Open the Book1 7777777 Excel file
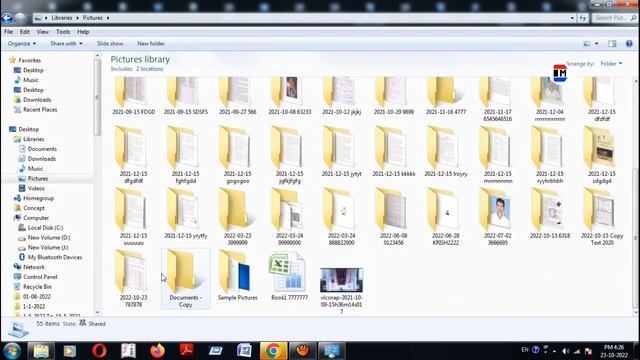 point(289,276)
